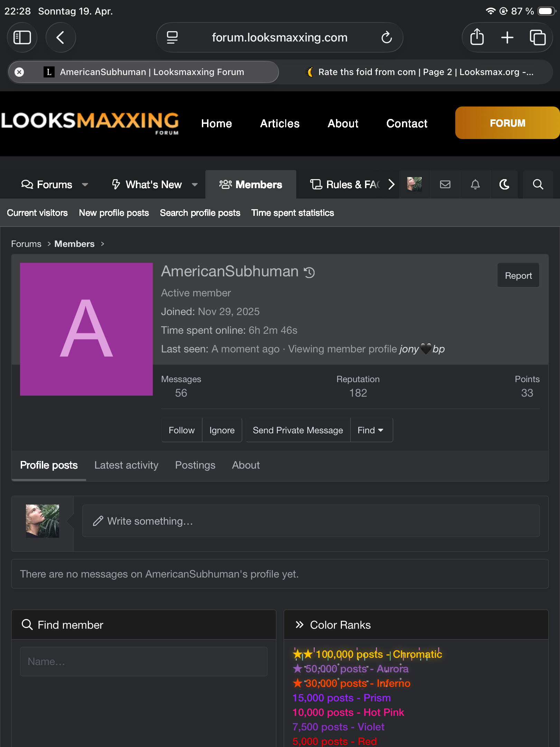
Task: Open the Find dropdown menu
Action: click(x=371, y=430)
